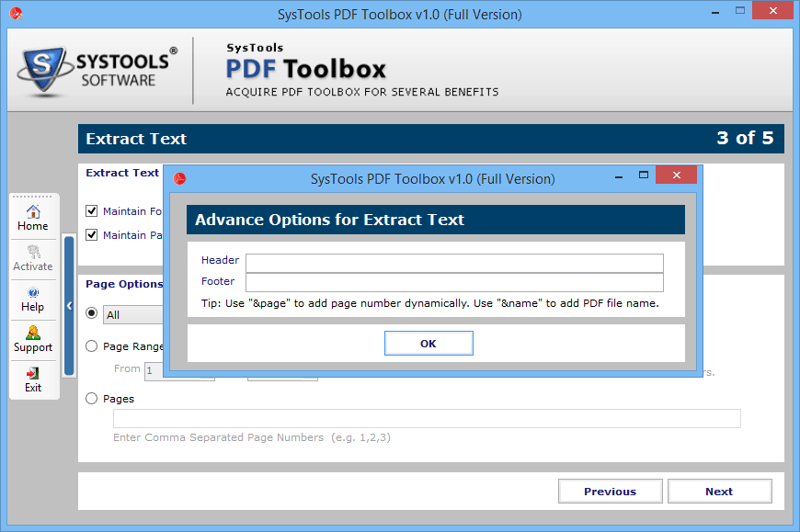Click the 'Enter Comma Separated Page Numbers' hint

[x=252, y=437]
